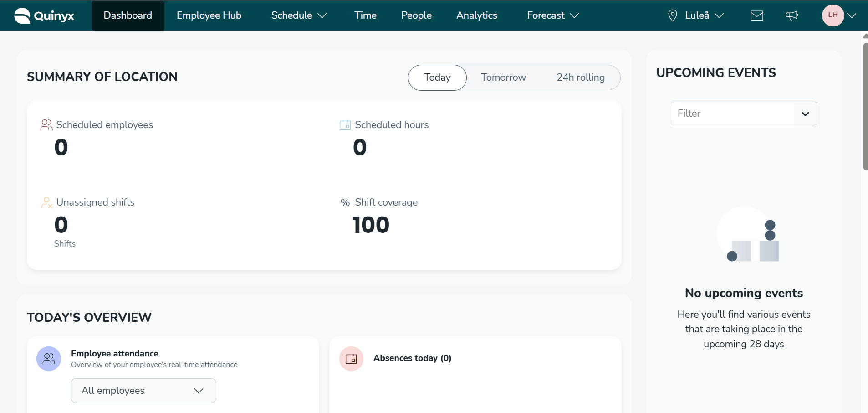Image resolution: width=868 pixels, height=413 pixels.
Task: Click the Absences today calendar icon
Action: coord(351,359)
